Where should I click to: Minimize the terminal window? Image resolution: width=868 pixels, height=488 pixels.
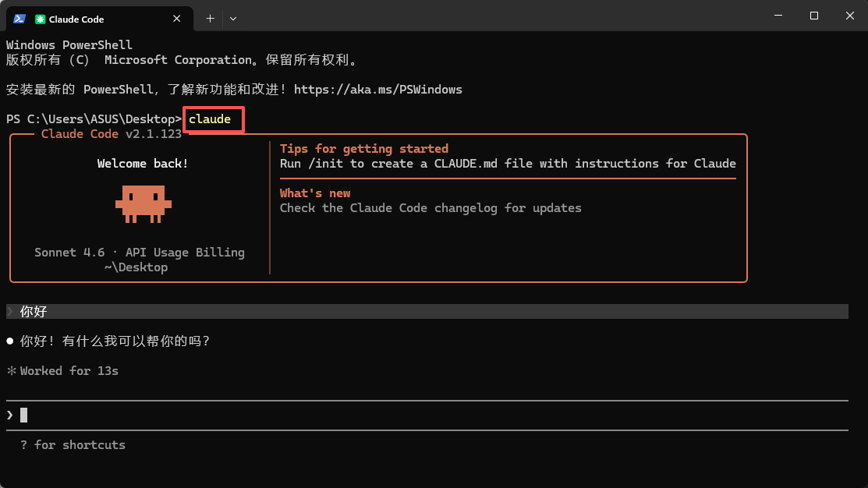778,16
